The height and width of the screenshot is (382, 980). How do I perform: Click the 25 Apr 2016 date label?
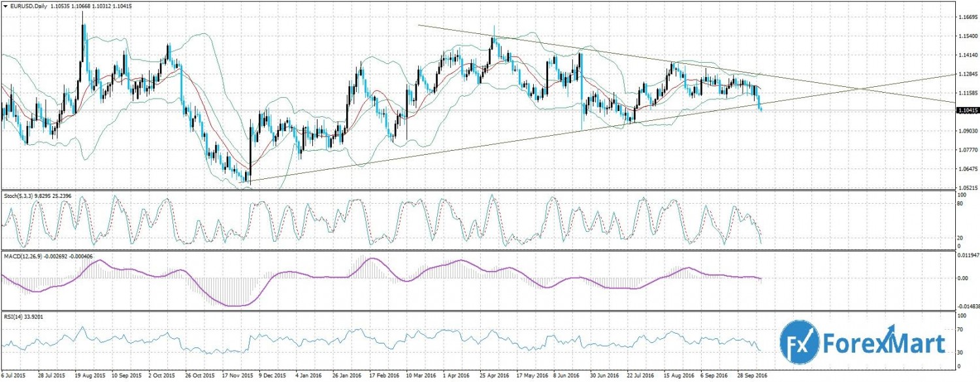[x=494, y=376]
